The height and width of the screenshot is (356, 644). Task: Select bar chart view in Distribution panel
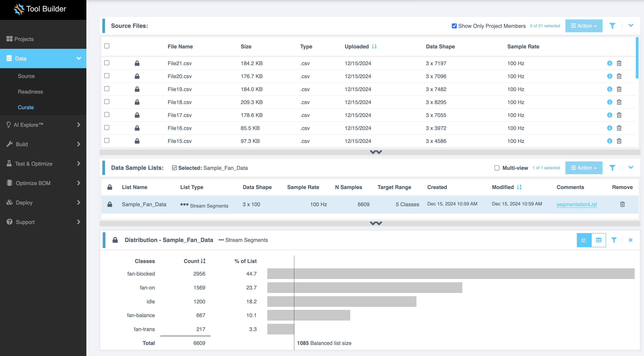point(584,240)
